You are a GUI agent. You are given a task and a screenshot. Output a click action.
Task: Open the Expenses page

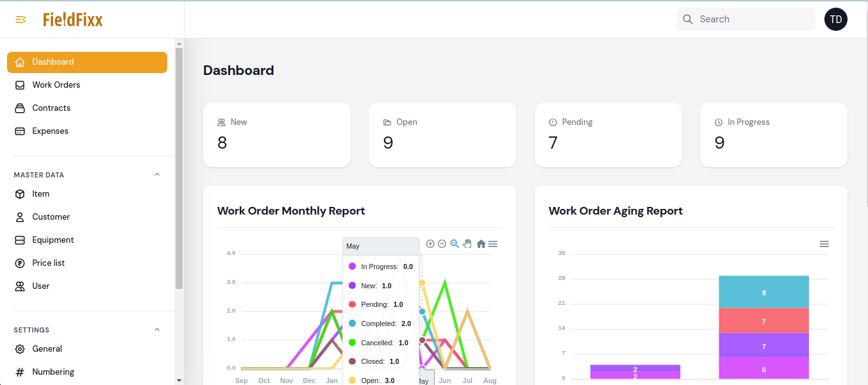click(x=50, y=131)
